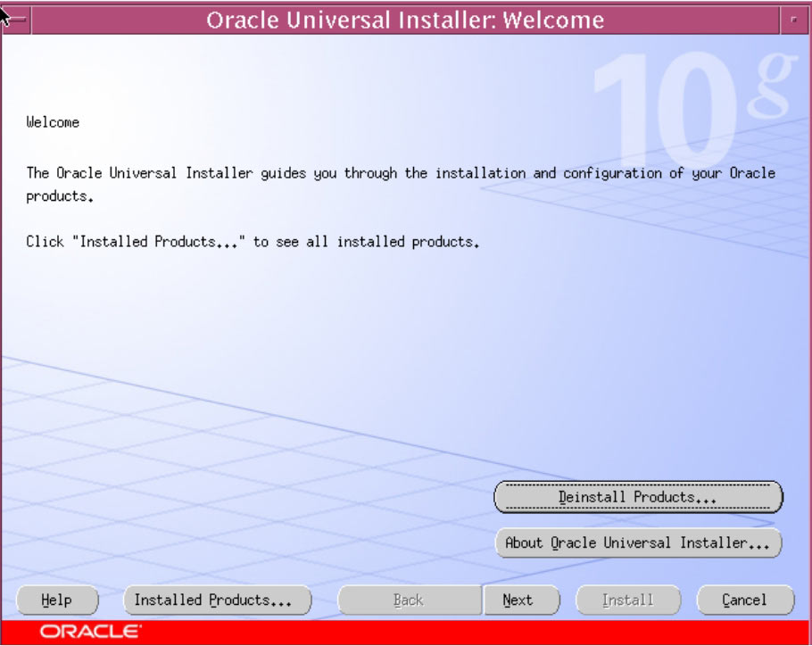Click the 'Click "Installed Products..."' instruction text

click(253, 242)
